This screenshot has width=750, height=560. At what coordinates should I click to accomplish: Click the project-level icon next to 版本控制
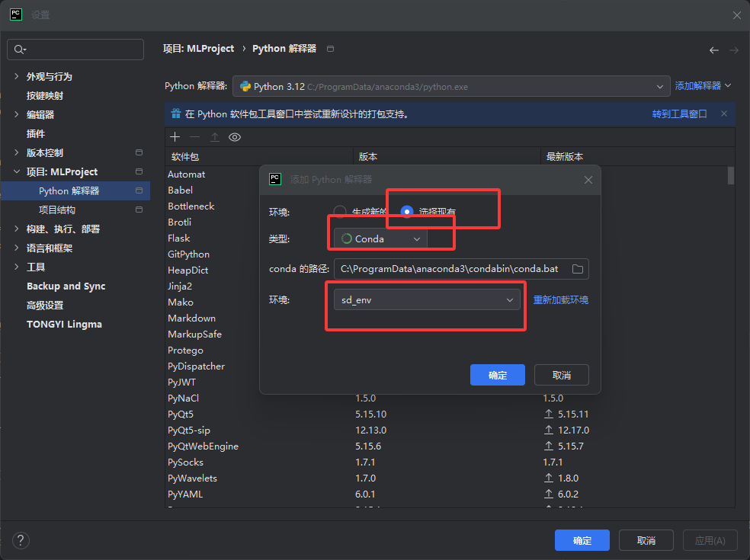point(139,152)
